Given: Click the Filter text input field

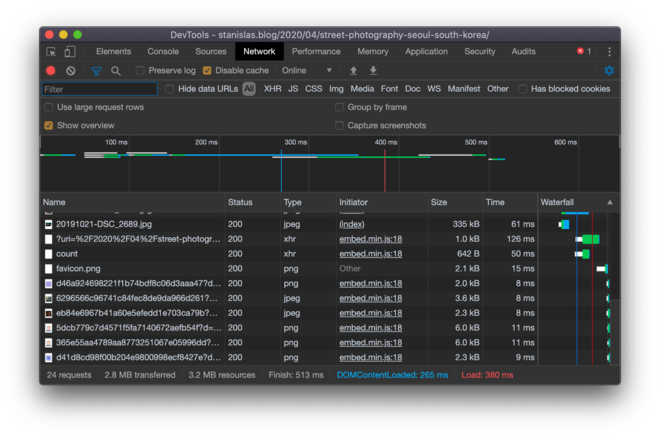Looking at the screenshot, I should pos(98,89).
